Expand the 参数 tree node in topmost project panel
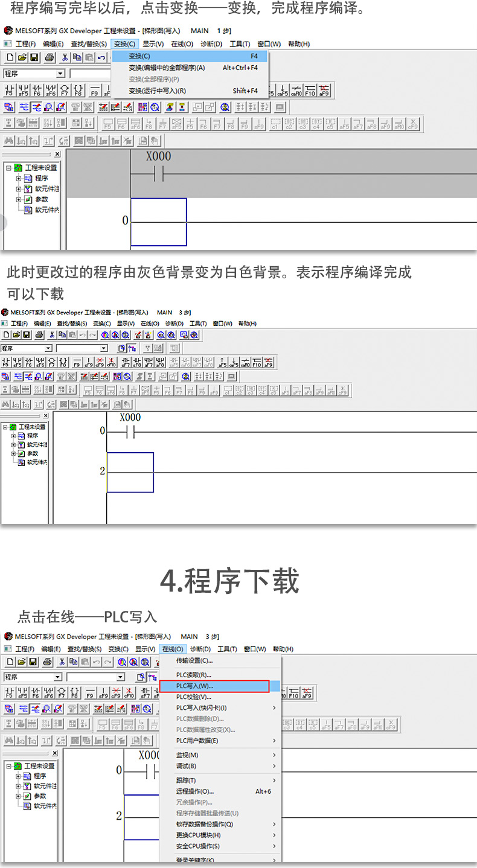This screenshot has width=477, height=868. 19,199
